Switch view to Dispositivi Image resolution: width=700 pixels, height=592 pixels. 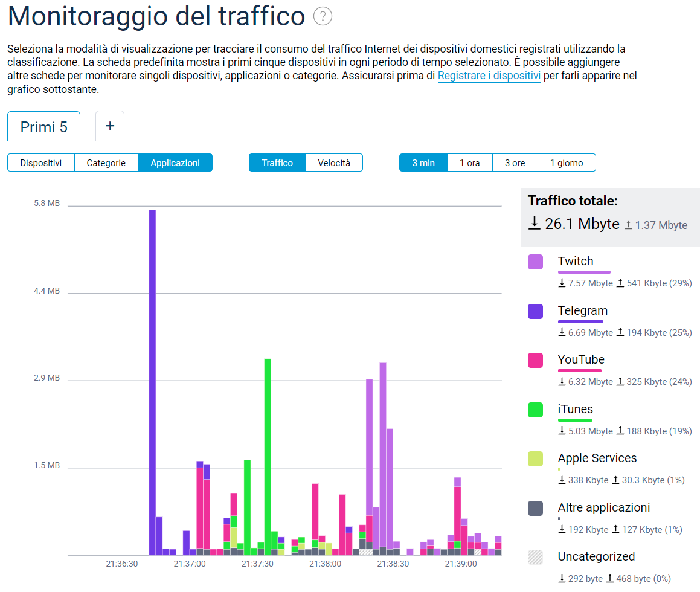coord(41,163)
